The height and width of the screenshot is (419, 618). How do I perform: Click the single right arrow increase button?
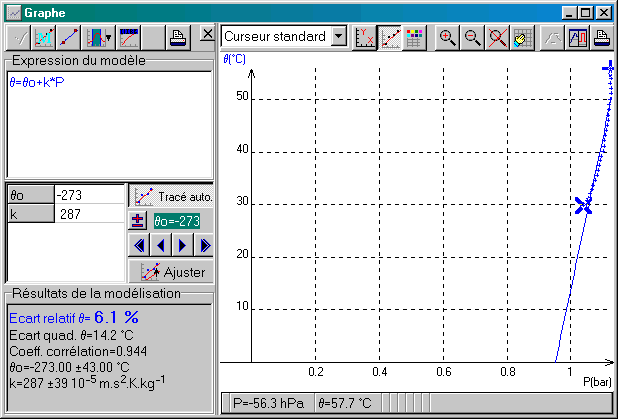[183, 246]
